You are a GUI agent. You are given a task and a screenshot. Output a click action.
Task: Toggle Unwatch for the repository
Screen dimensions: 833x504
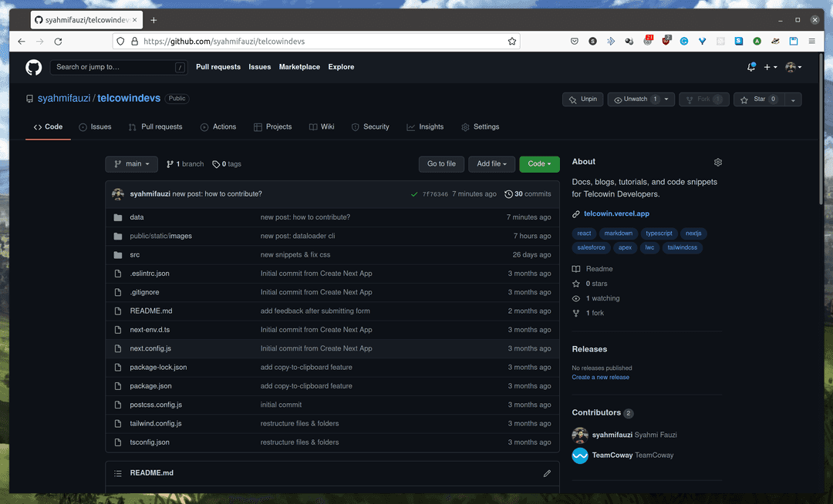pyautogui.click(x=634, y=99)
